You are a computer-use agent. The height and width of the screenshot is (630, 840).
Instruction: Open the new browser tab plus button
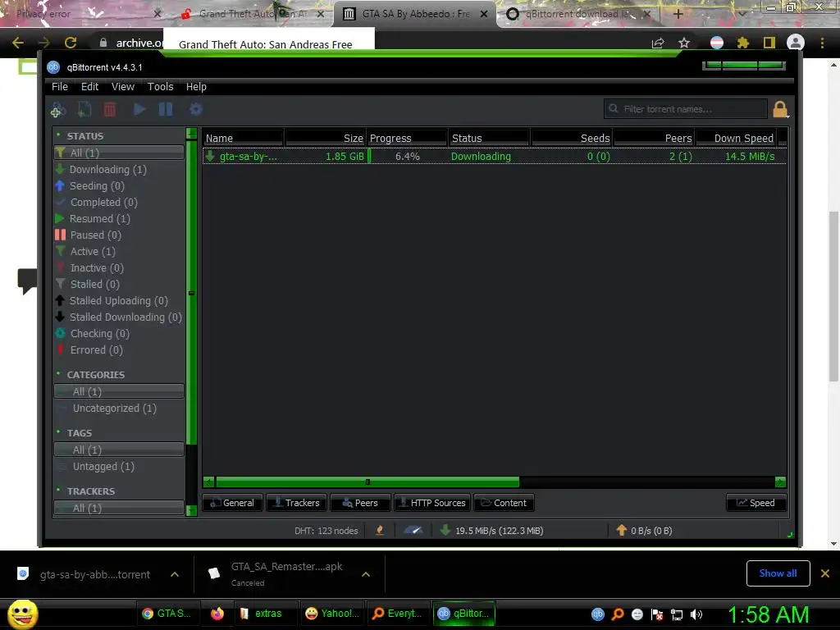coord(678,14)
